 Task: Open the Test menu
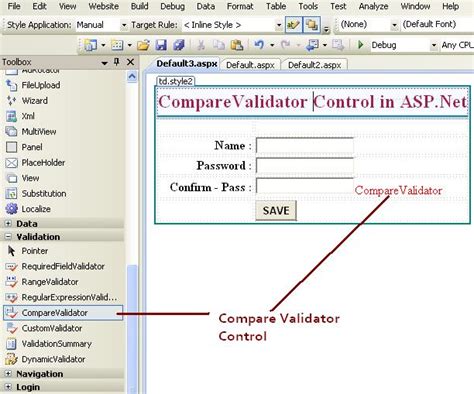[x=338, y=6]
